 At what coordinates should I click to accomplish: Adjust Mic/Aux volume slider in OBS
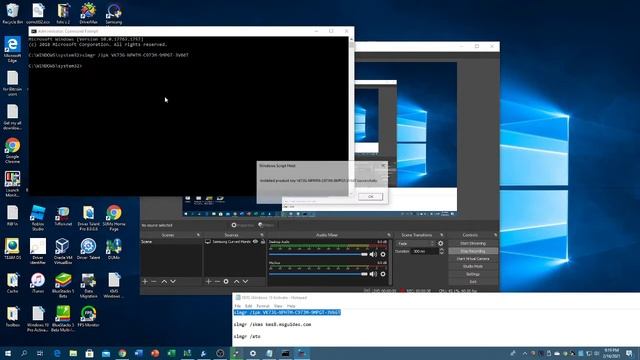point(318,274)
